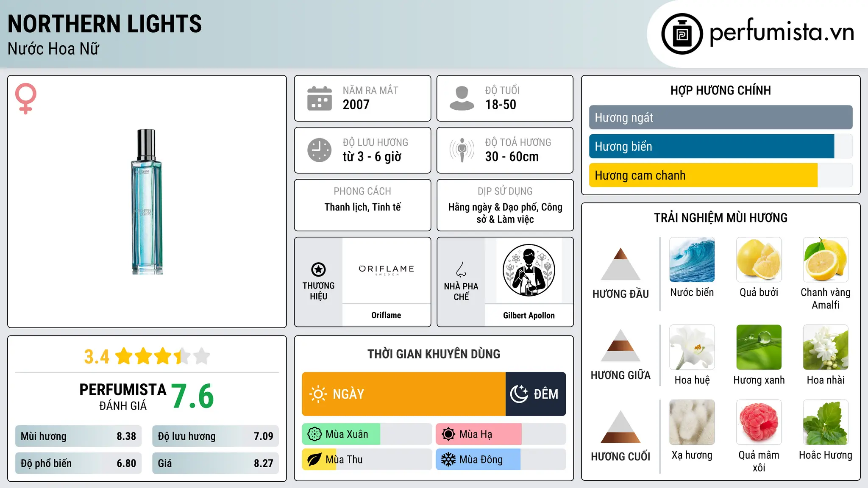Click the longevity value từ 3 - 6 giờ
This screenshot has height=488, width=868.
click(372, 156)
